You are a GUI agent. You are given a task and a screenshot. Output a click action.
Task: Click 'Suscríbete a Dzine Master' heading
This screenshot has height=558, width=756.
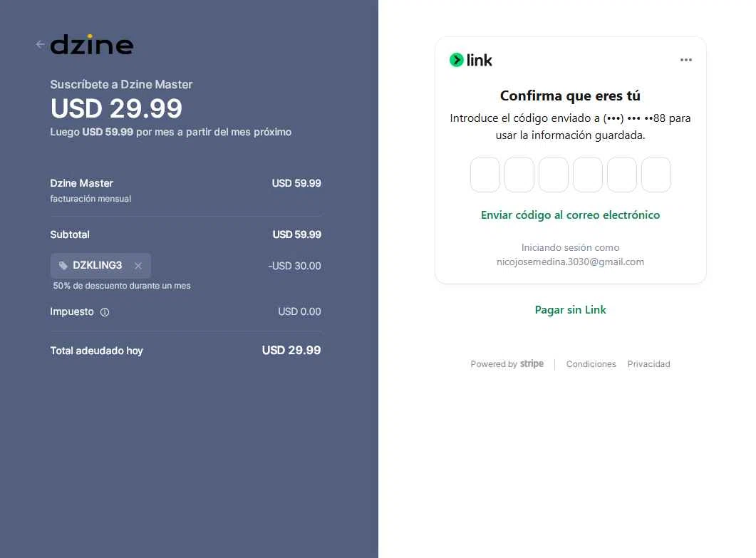coord(121,84)
